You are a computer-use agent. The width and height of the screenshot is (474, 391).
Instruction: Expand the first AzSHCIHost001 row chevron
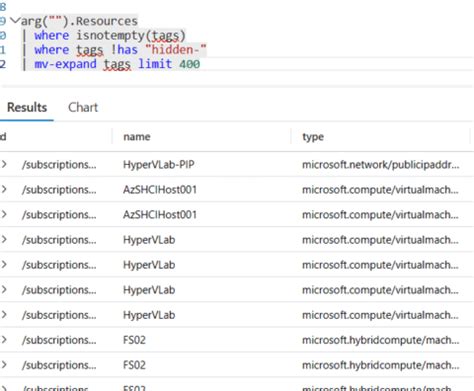[4, 189]
